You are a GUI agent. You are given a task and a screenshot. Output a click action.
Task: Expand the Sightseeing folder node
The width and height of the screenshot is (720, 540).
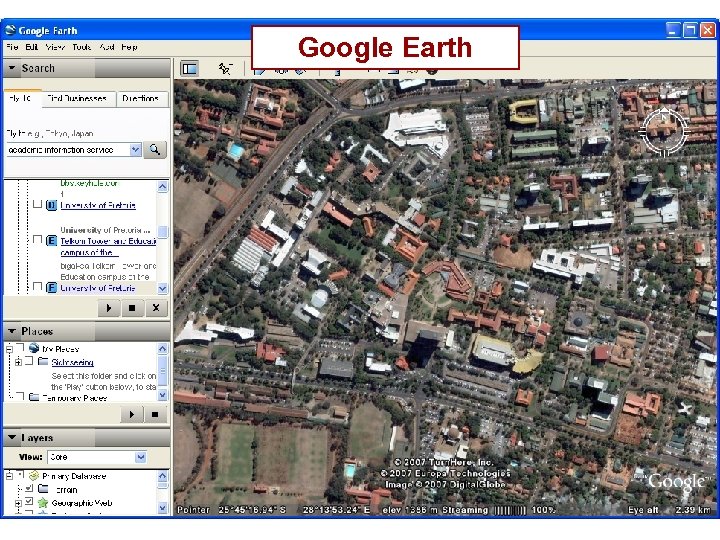click(18, 362)
